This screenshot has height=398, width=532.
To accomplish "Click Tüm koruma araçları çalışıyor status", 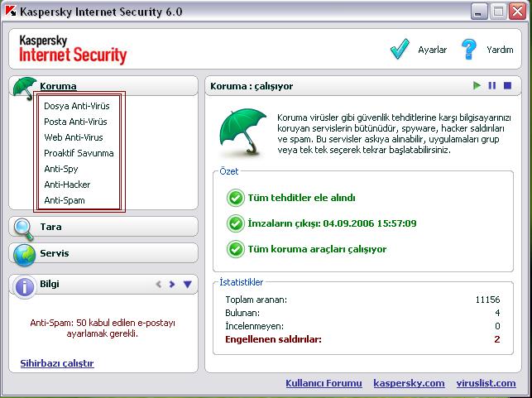I will point(317,249).
